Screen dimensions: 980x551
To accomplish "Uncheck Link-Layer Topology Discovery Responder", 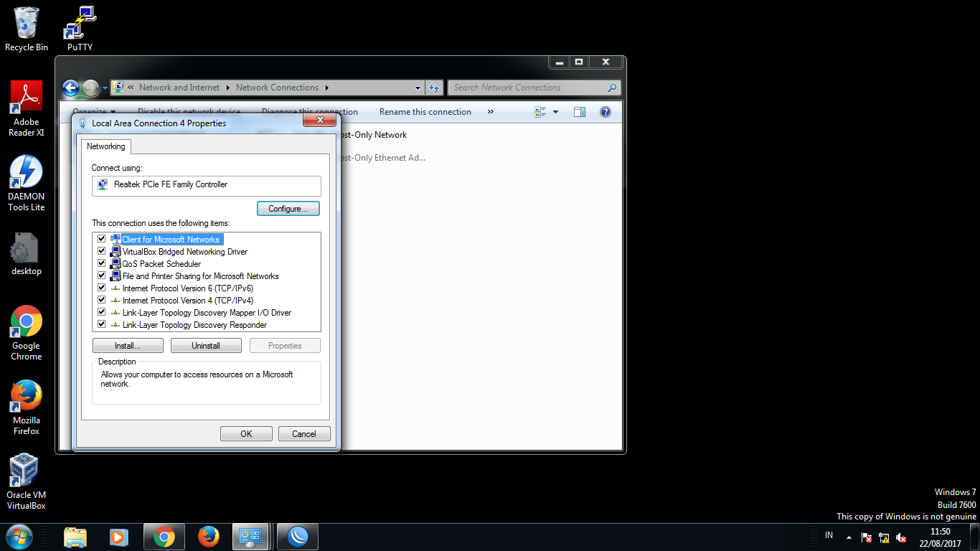I will pyautogui.click(x=101, y=324).
